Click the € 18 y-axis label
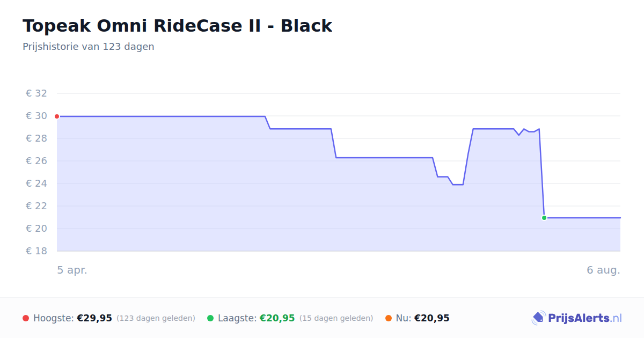The image size is (644, 338). (36, 251)
